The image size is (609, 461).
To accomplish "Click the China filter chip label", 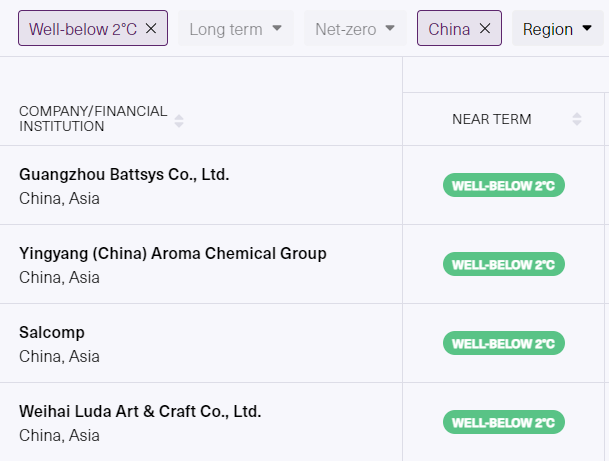I will [x=449, y=29].
